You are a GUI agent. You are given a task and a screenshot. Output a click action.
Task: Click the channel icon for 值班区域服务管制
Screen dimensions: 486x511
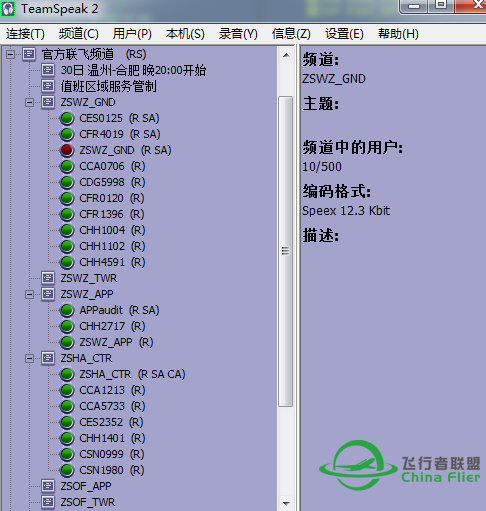(48, 86)
